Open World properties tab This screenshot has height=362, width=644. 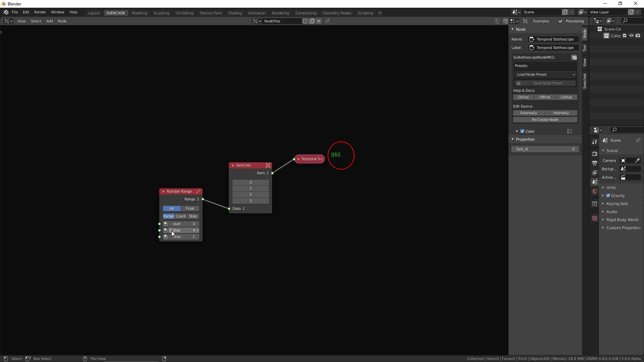pyautogui.click(x=594, y=191)
